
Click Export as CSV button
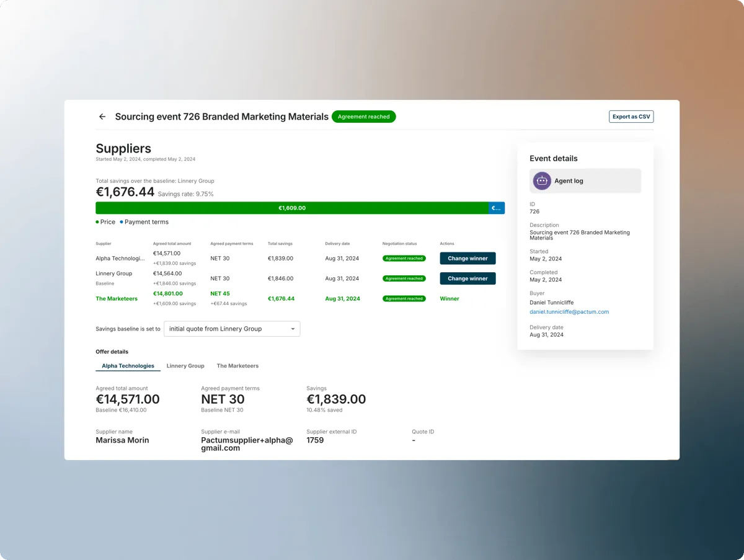point(631,117)
